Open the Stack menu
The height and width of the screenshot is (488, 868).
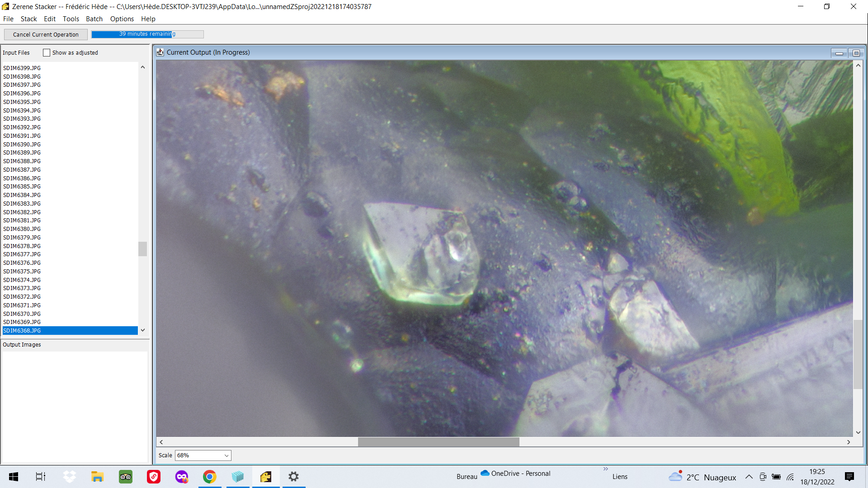28,19
